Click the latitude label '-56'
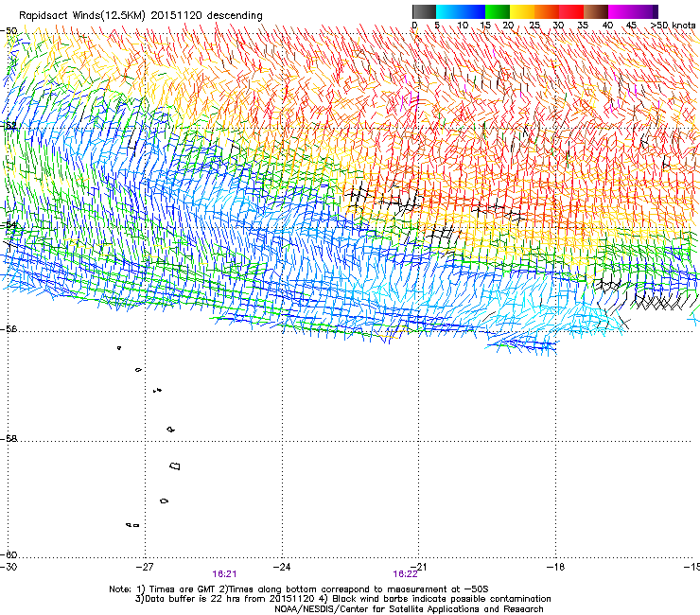 (9, 328)
